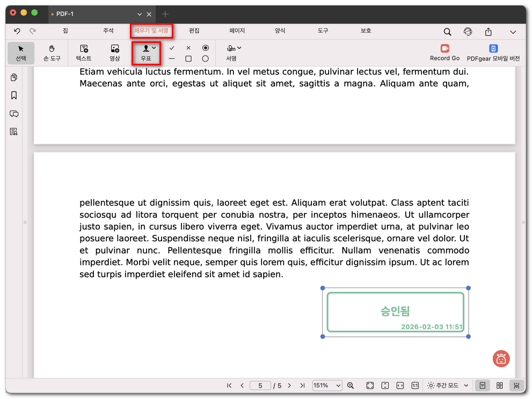This screenshot has height=399, width=532.
Task: Select the checkmark fill symbol
Action: [x=172, y=48]
